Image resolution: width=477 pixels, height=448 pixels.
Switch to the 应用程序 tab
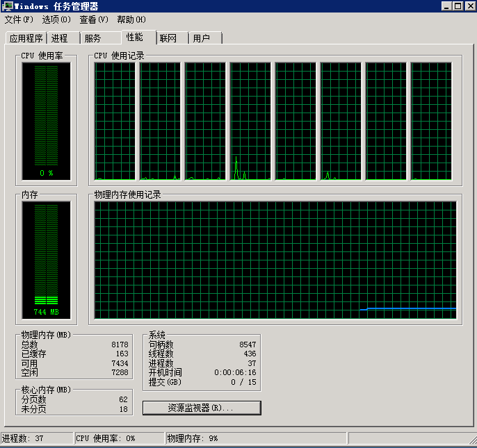pyautogui.click(x=26, y=38)
